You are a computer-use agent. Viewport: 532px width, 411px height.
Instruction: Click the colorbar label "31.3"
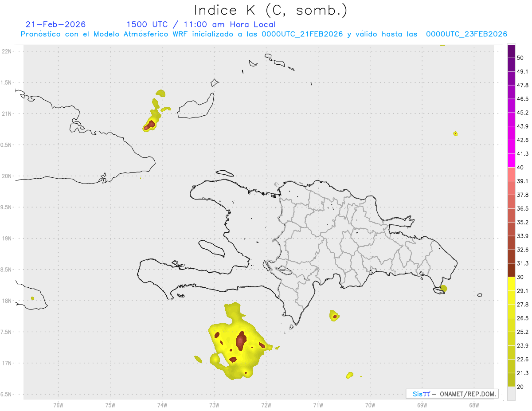click(x=523, y=263)
